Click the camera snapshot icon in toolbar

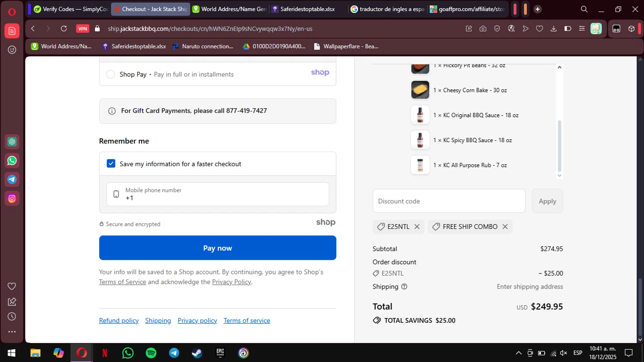pyautogui.click(x=483, y=29)
